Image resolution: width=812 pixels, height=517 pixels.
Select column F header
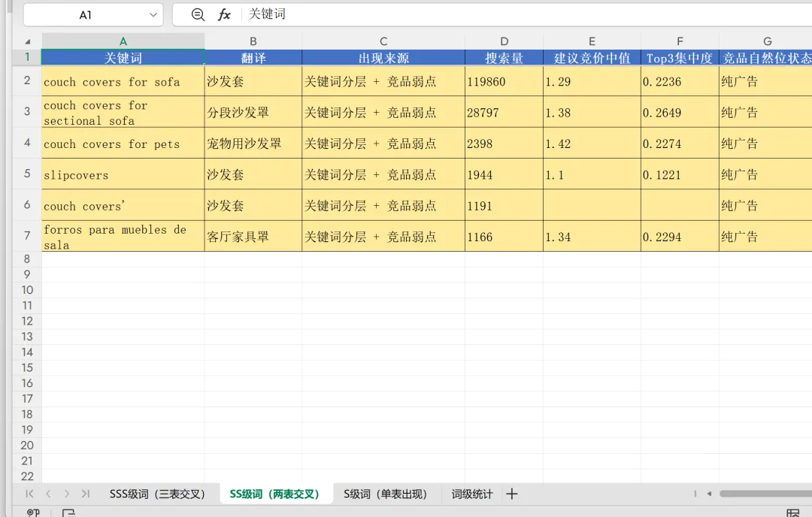click(680, 41)
